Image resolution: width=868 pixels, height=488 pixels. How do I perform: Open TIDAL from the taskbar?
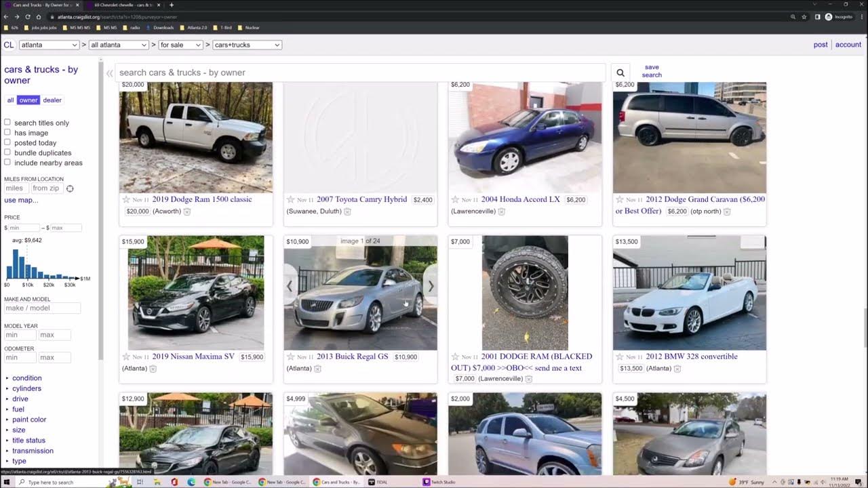pyautogui.click(x=378, y=482)
